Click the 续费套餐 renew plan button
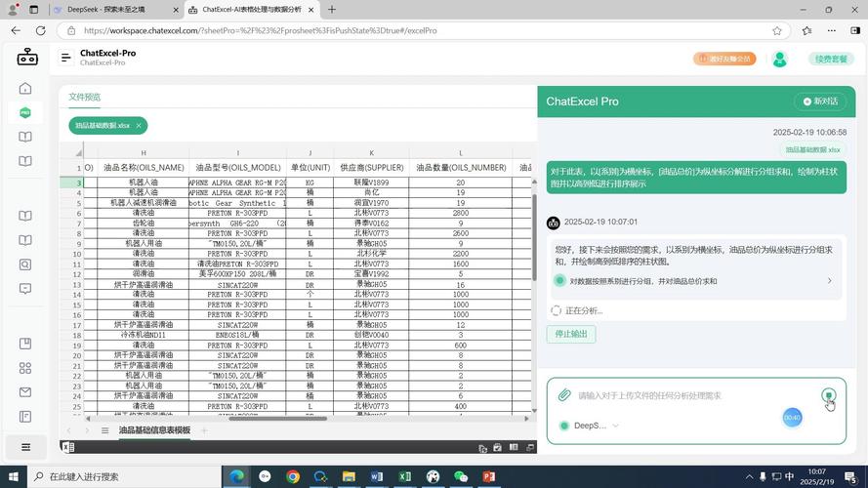The height and width of the screenshot is (488, 868). tap(831, 59)
